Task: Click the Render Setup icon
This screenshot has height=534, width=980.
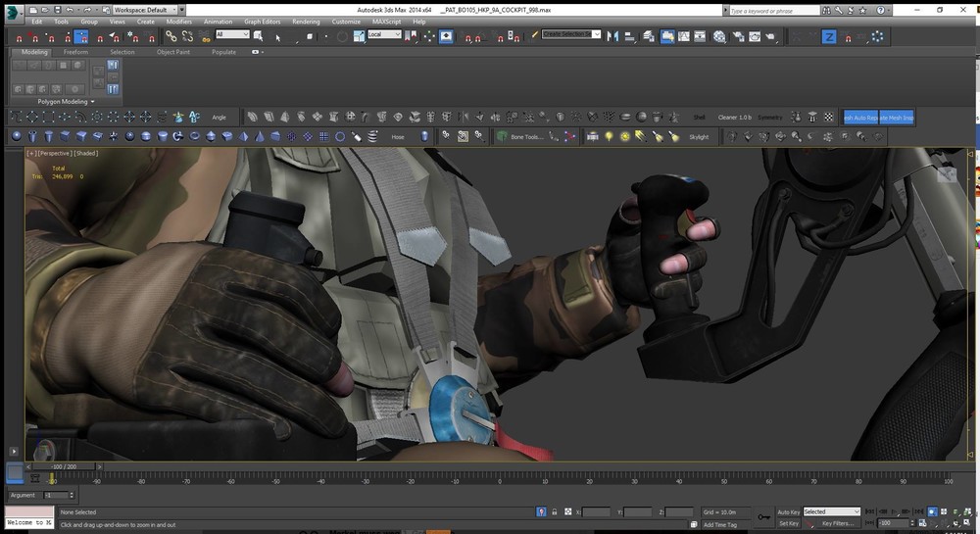Action: [x=738, y=36]
